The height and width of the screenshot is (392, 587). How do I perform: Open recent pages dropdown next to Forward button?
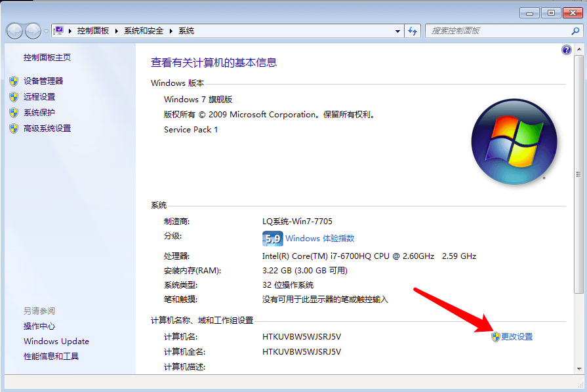pyautogui.click(x=46, y=31)
